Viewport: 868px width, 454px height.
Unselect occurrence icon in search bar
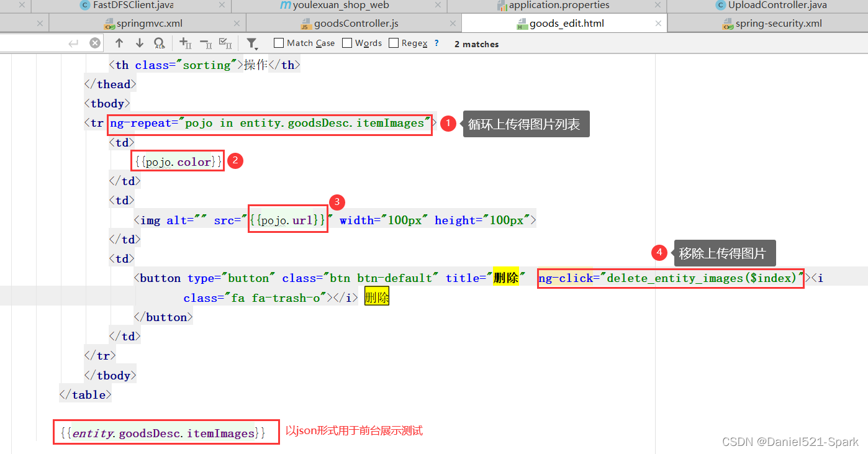pyautogui.click(x=205, y=43)
